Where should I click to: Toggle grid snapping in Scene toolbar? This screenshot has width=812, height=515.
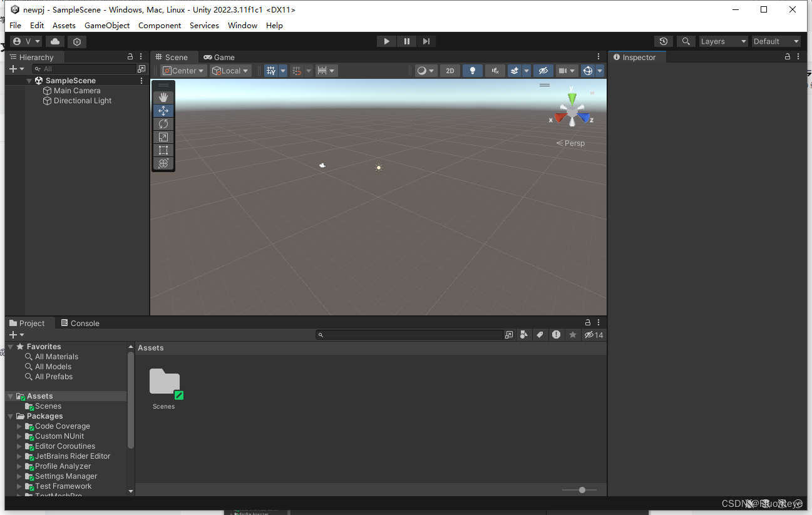(297, 71)
